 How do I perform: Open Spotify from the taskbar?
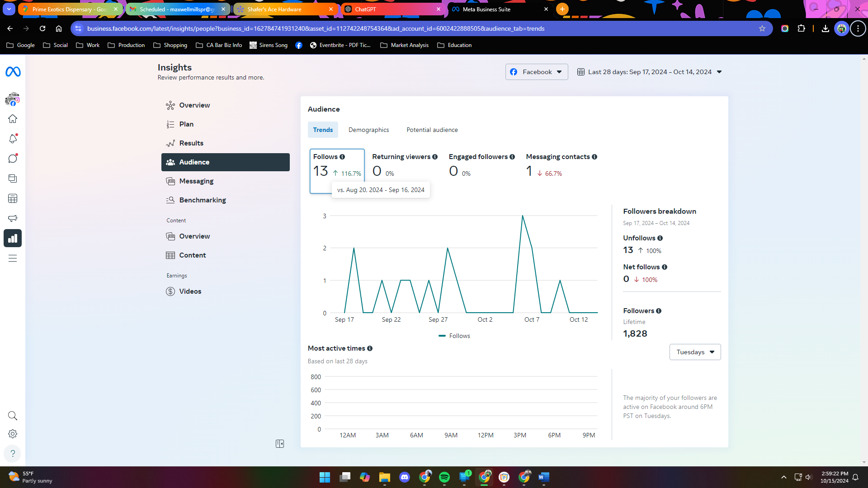(444, 477)
